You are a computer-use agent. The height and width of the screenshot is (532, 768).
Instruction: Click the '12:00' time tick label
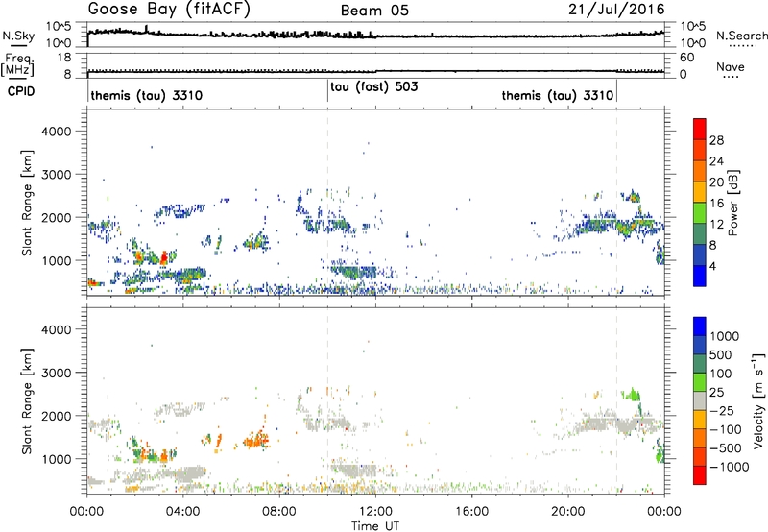pyautogui.click(x=375, y=512)
